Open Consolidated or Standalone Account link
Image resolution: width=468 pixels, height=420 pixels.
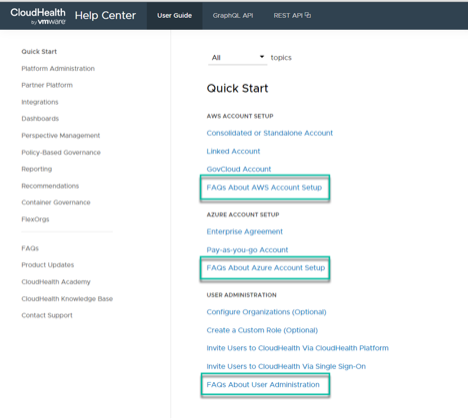pos(270,133)
